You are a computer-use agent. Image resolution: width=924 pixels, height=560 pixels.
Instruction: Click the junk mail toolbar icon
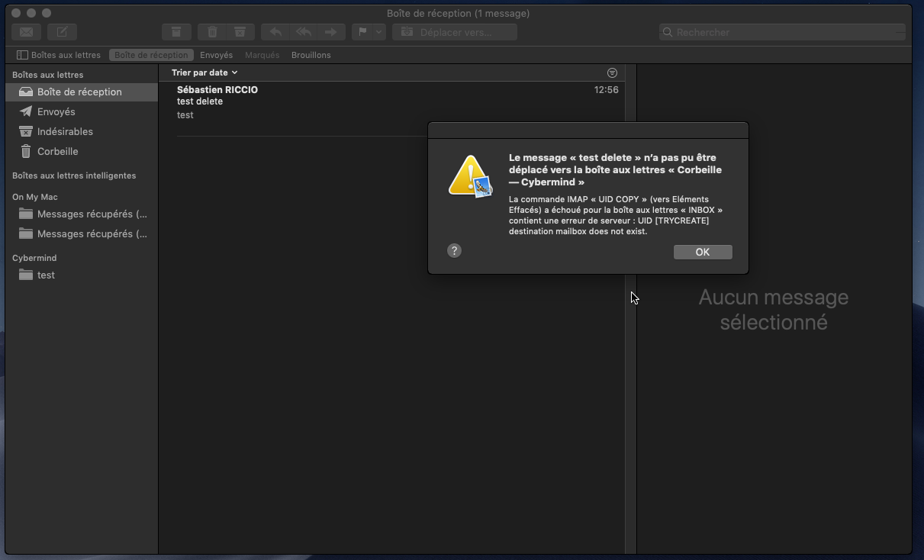coord(240,32)
